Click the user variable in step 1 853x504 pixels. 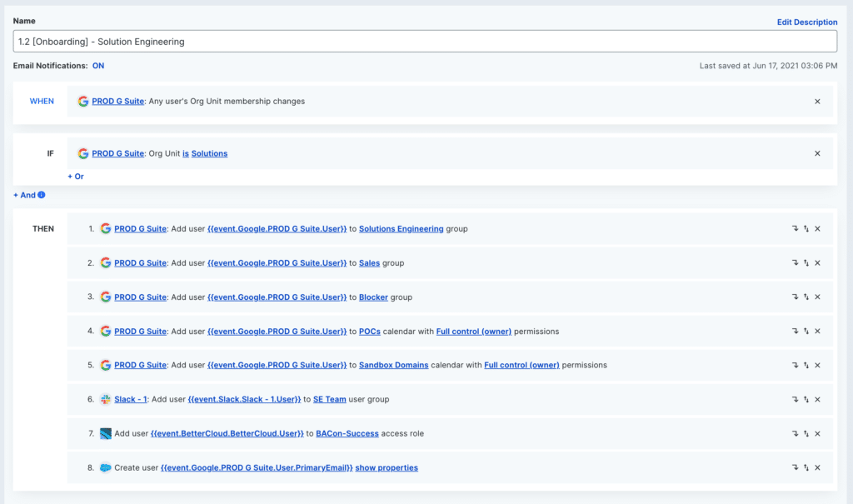pyautogui.click(x=277, y=228)
